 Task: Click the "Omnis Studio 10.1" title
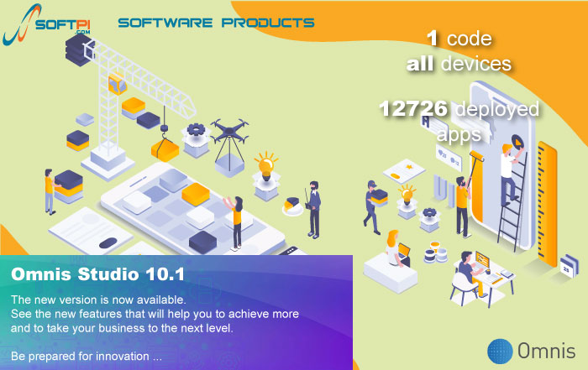[98, 274]
